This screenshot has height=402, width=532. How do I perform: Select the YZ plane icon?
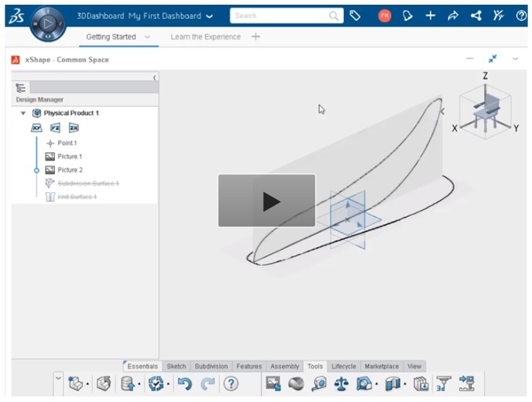(x=56, y=128)
